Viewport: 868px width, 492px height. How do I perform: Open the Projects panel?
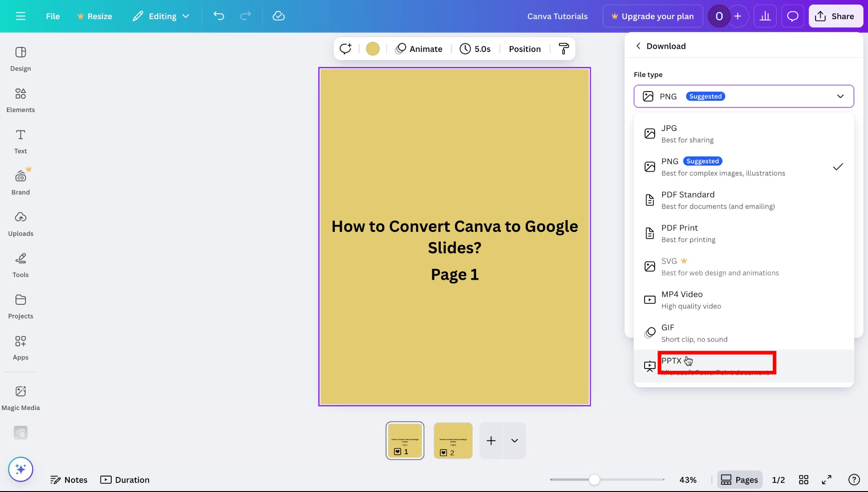pos(20,305)
